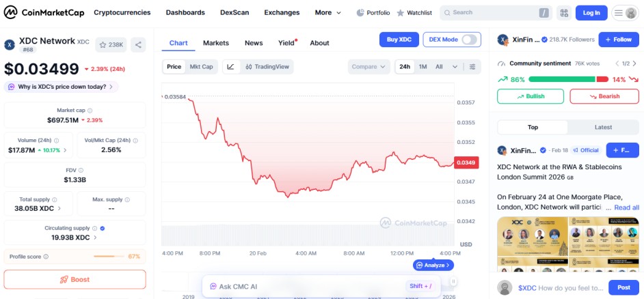Select Price chart view
Screen dimensions: 644x299
click(174, 67)
